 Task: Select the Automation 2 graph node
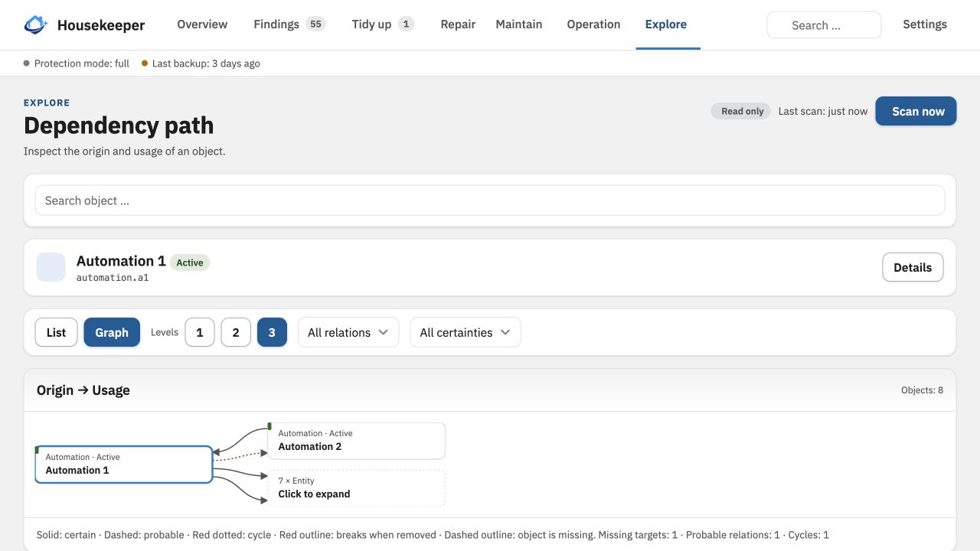pos(357,441)
